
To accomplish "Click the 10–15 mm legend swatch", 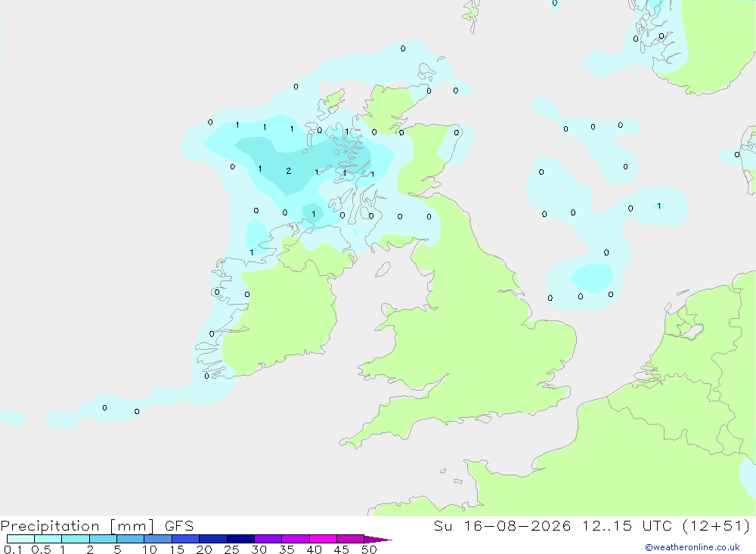I will click(x=158, y=539).
